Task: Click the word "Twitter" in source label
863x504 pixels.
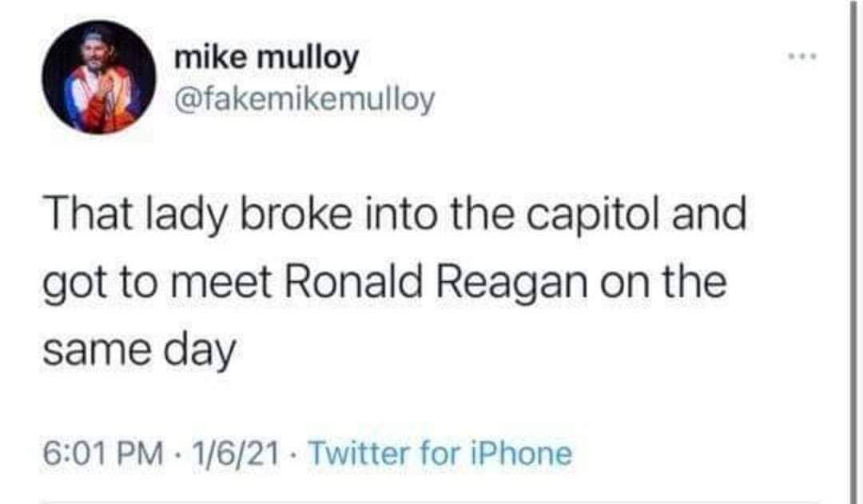Action: pyautogui.click(x=357, y=454)
